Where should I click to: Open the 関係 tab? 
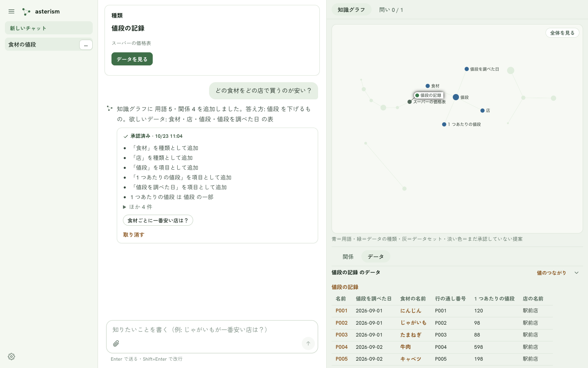point(348,257)
